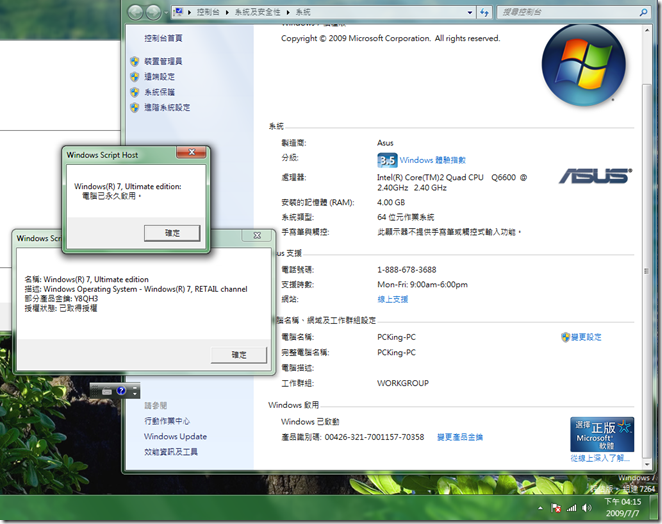Screen dimensions: 662x524
Task: Show hidden tray icons with the arrow
Action: pyautogui.click(x=540, y=508)
